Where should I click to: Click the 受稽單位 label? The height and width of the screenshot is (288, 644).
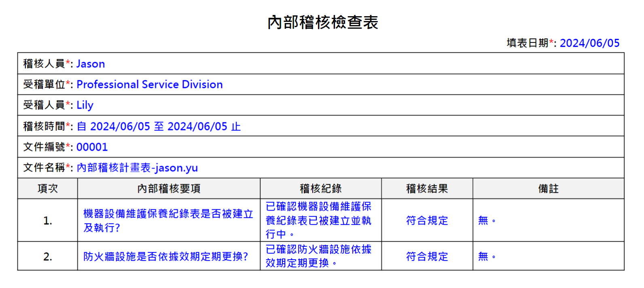44,85
